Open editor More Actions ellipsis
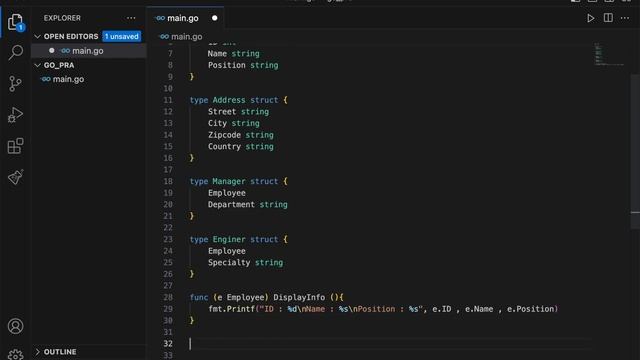The height and width of the screenshot is (360, 640). [x=625, y=18]
